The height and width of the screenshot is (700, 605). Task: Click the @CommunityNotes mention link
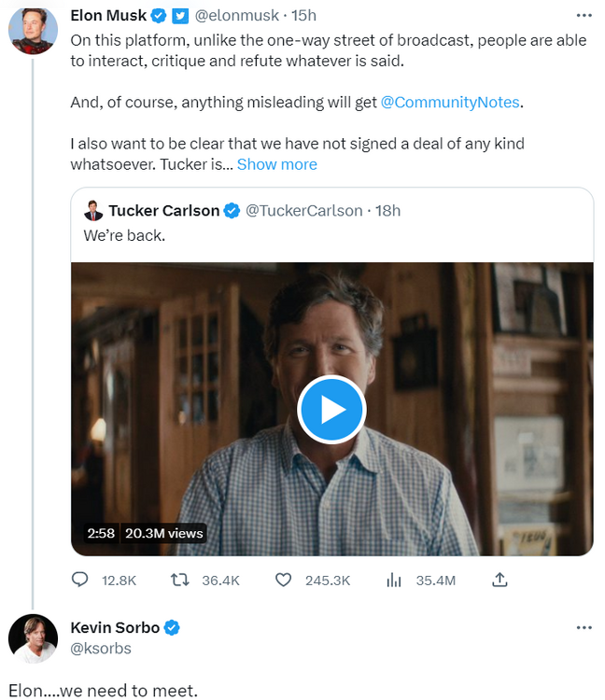(x=450, y=102)
